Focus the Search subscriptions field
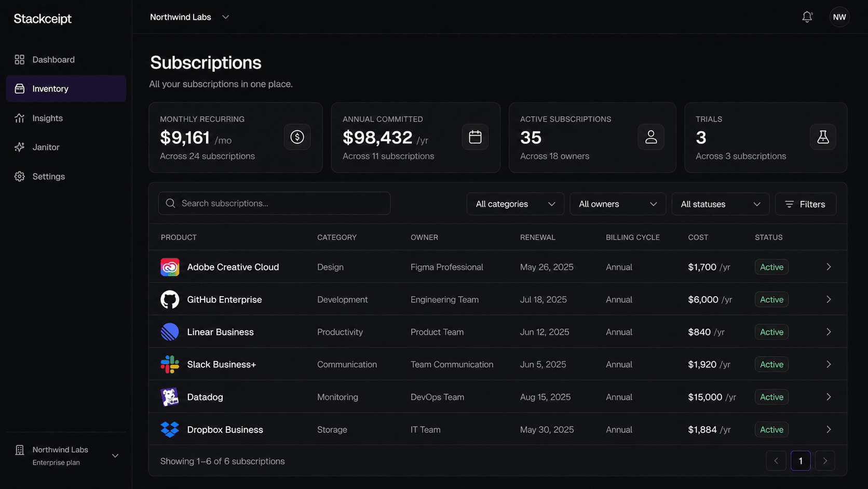This screenshot has width=868, height=489. (274, 203)
